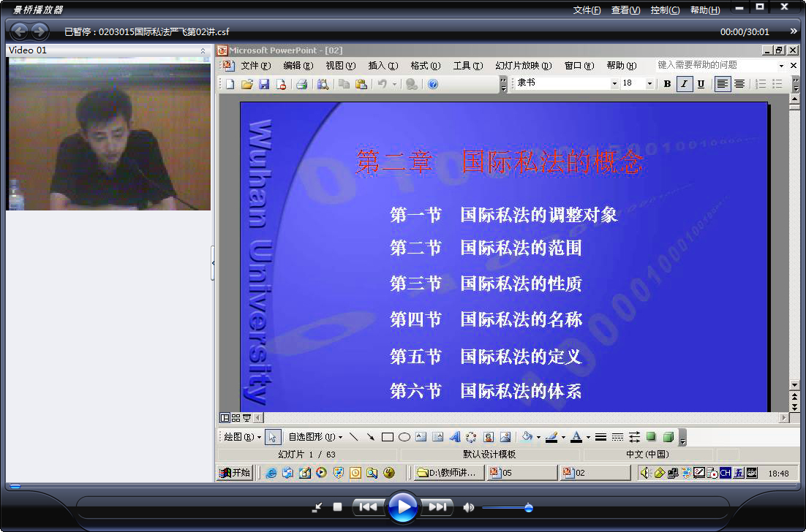
Task: Toggle Bold formatting button
Action: [667, 84]
